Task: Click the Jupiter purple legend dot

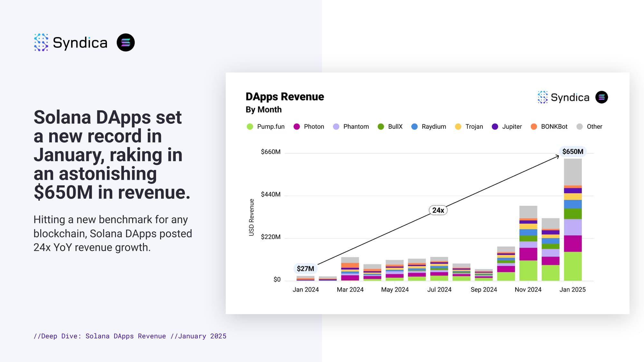Action: pyautogui.click(x=495, y=127)
